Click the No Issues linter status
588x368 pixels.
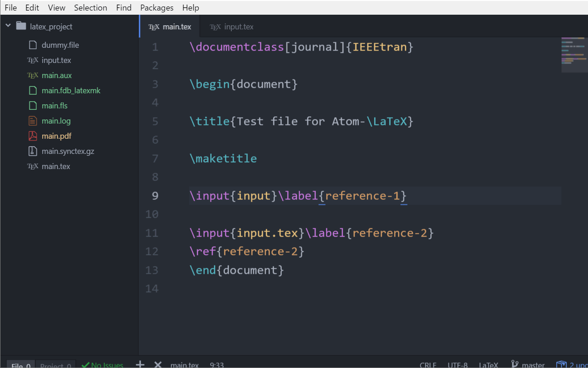coord(102,365)
